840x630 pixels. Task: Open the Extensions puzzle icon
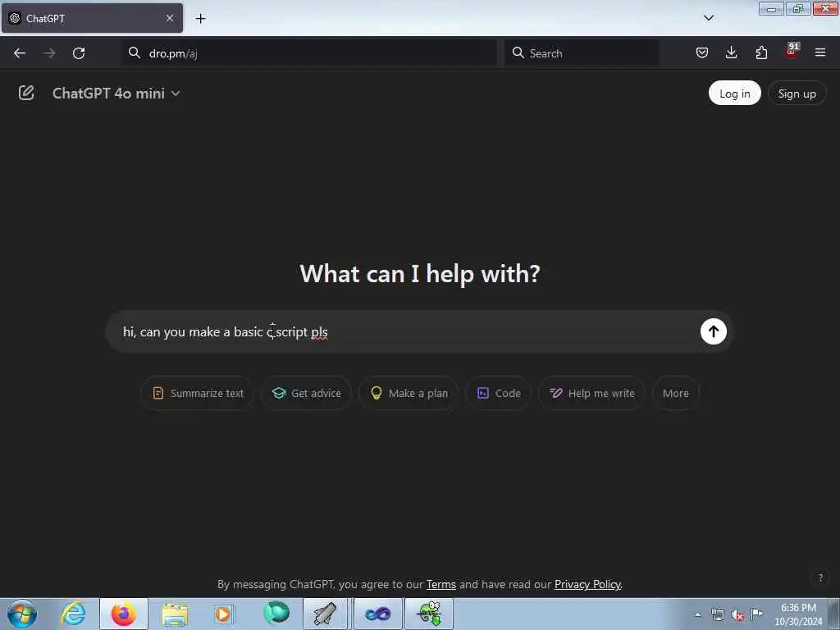pos(761,52)
